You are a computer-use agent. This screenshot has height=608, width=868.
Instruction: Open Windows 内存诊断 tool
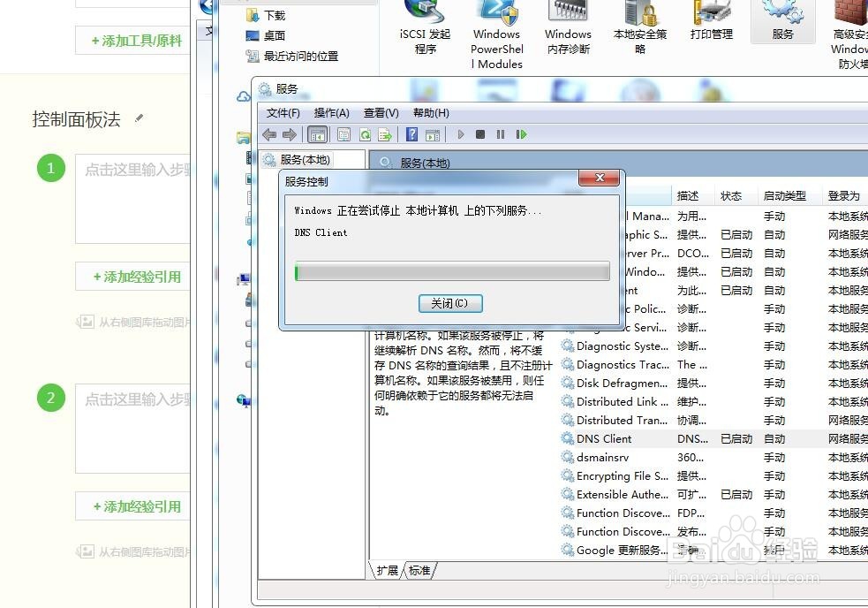point(567,27)
